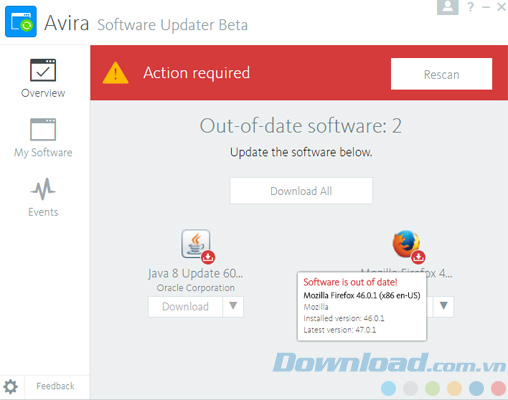Click the Rescan button
The image size is (508, 400).
tap(441, 74)
